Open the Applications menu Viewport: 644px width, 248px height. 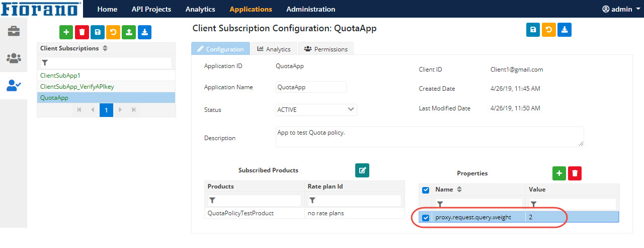251,9
